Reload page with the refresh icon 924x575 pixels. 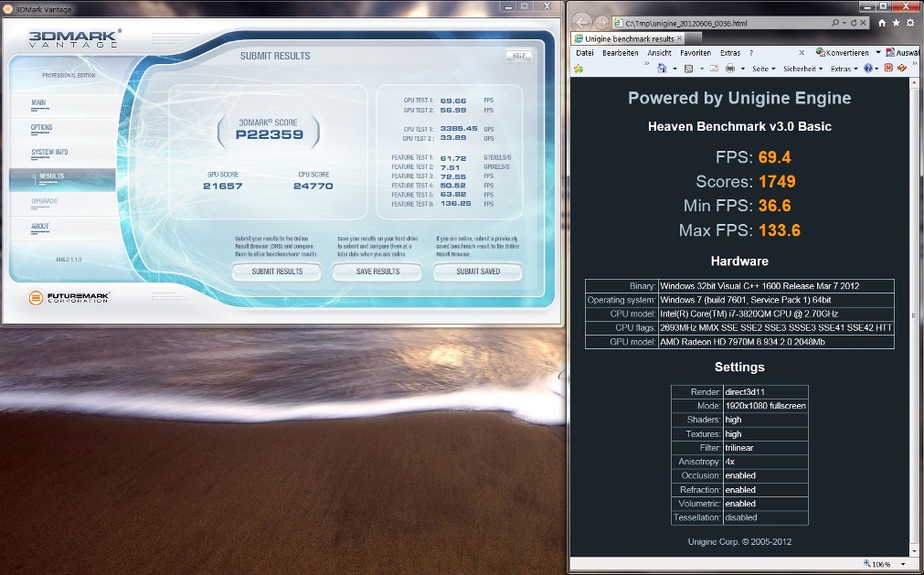tap(854, 22)
